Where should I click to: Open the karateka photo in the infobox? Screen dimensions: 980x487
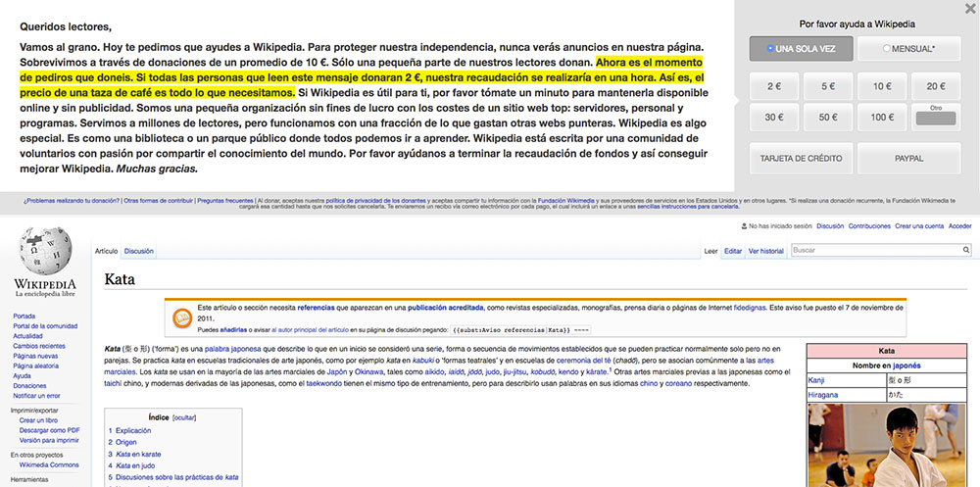pos(887,445)
